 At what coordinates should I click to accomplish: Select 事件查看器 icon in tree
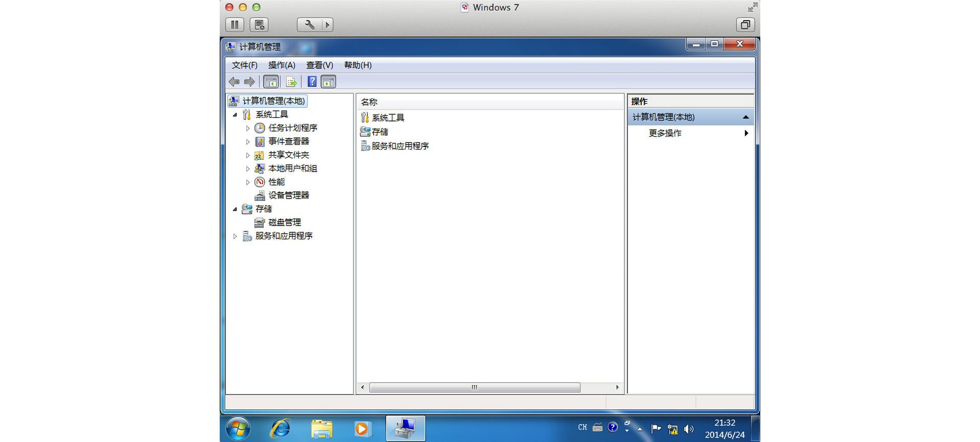click(x=260, y=141)
